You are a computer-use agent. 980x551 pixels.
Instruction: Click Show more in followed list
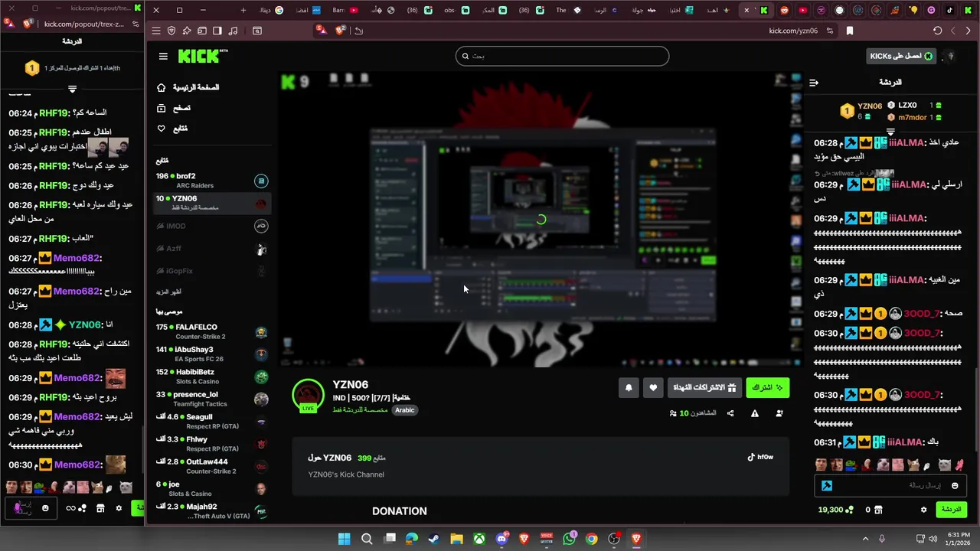pyautogui.click(x=169, y=292)
